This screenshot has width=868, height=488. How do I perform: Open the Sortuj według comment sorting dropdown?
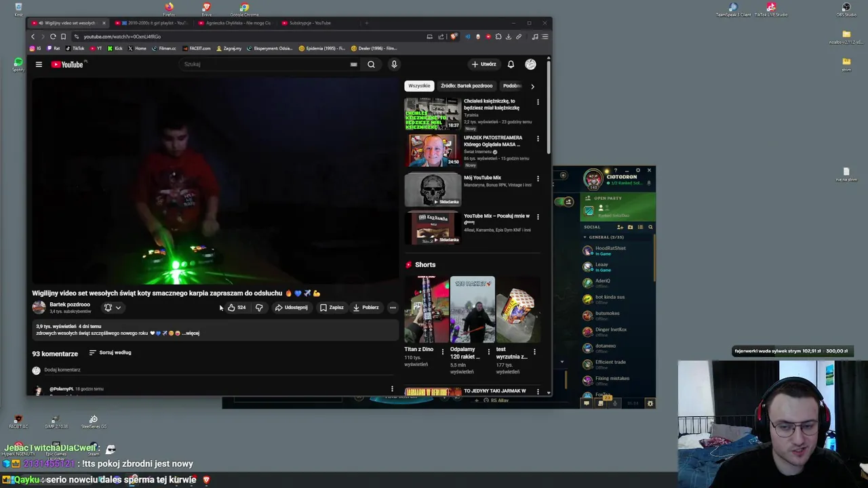[x=110, y=352]
